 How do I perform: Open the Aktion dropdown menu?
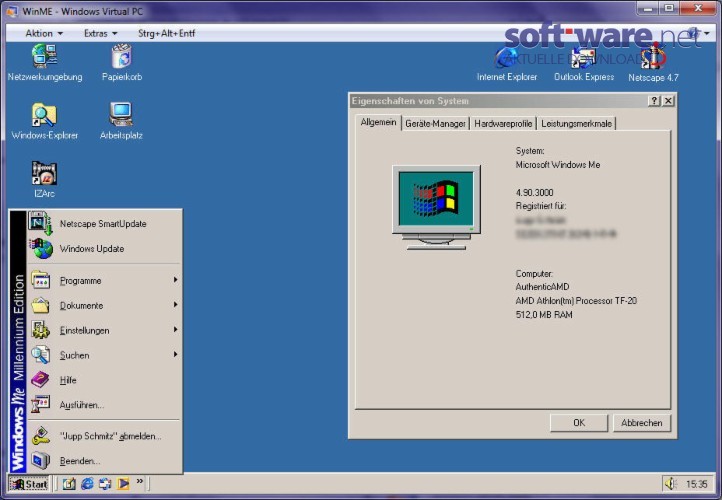pos(44,33)
